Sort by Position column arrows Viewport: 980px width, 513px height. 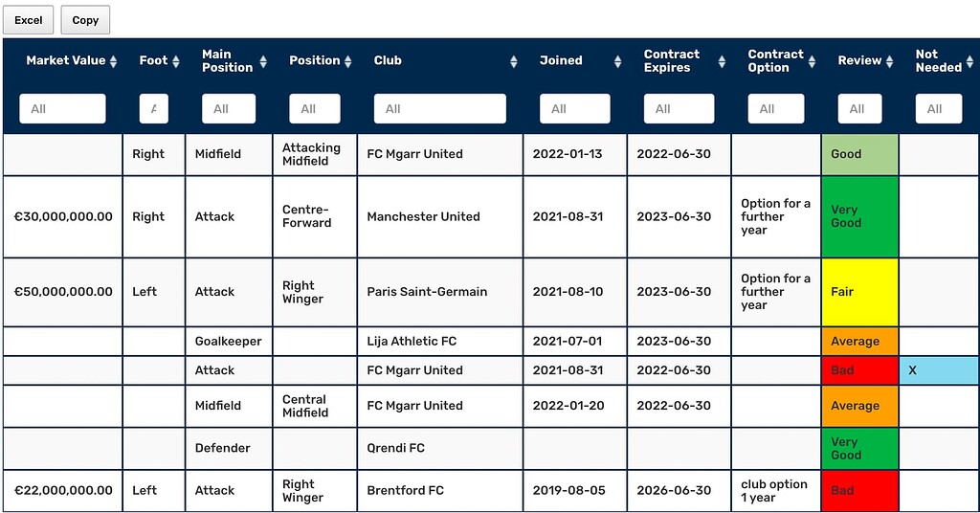347,61
